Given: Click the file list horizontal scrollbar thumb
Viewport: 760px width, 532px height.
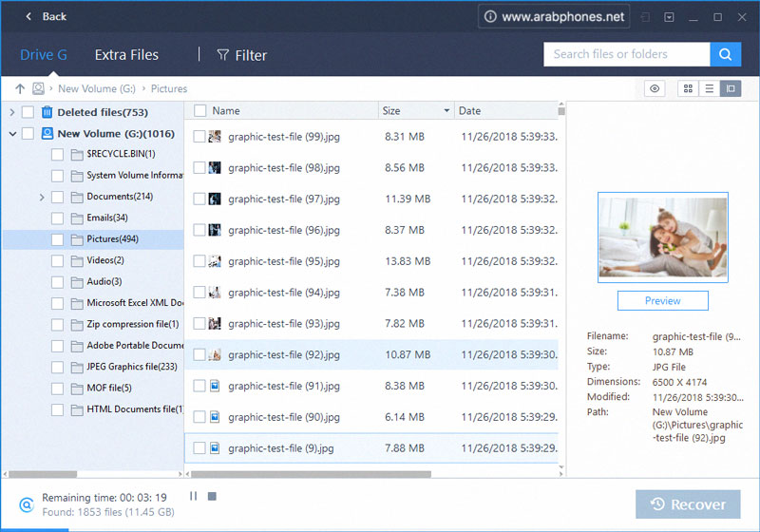Looking at the screenshot, I should tap(312, 474).
